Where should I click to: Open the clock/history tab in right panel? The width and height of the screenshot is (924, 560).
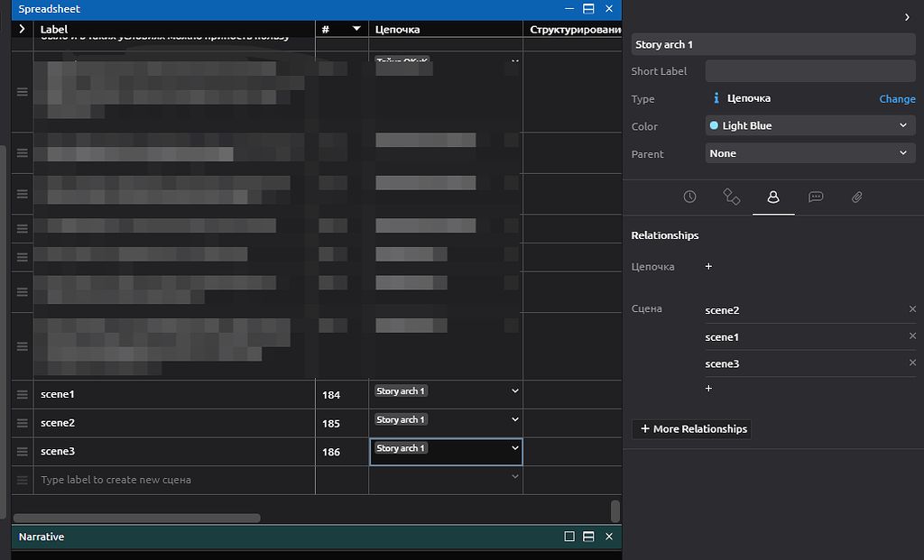[689, 197]
